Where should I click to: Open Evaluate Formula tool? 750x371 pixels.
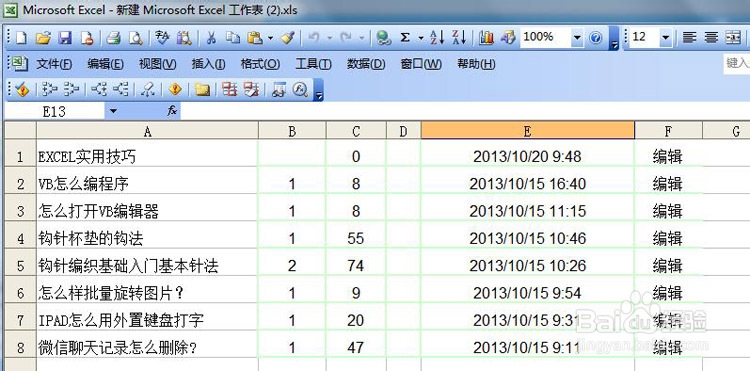[x=300, y=89]
